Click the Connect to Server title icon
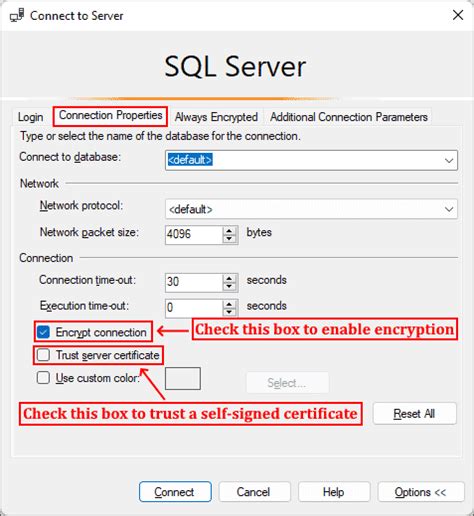Viewport: 474px width, 516px height. [x=17, y=15]
